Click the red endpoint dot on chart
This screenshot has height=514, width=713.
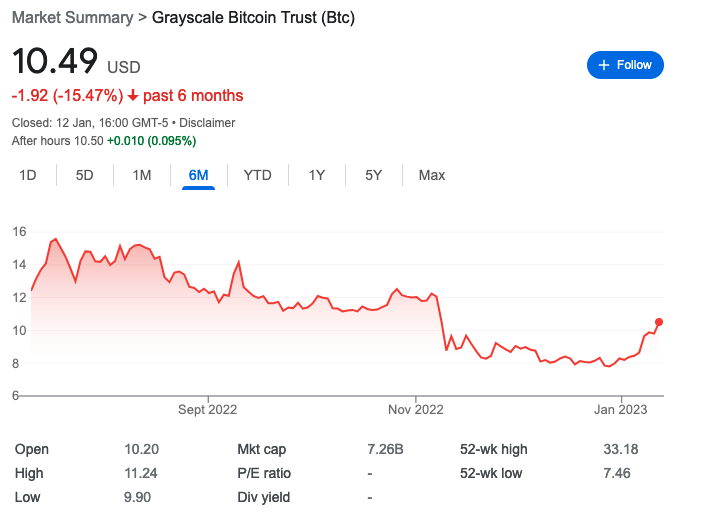pos(659,322)
